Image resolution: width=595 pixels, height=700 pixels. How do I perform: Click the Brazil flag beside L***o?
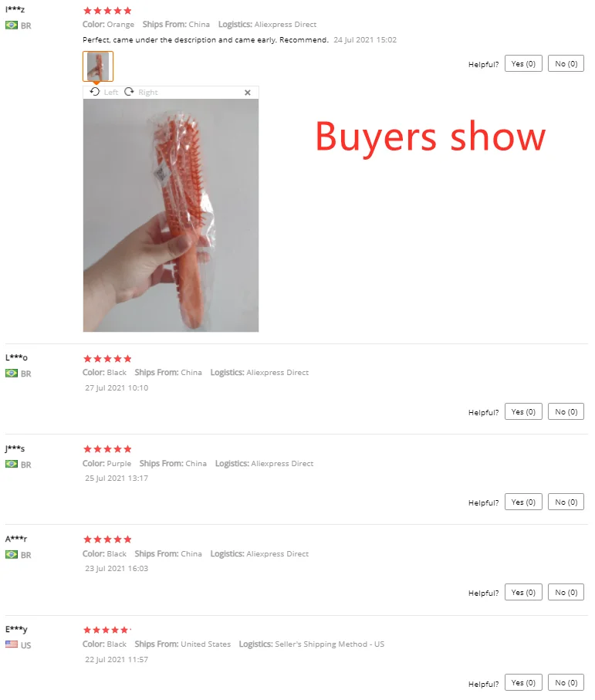point(12,374)
